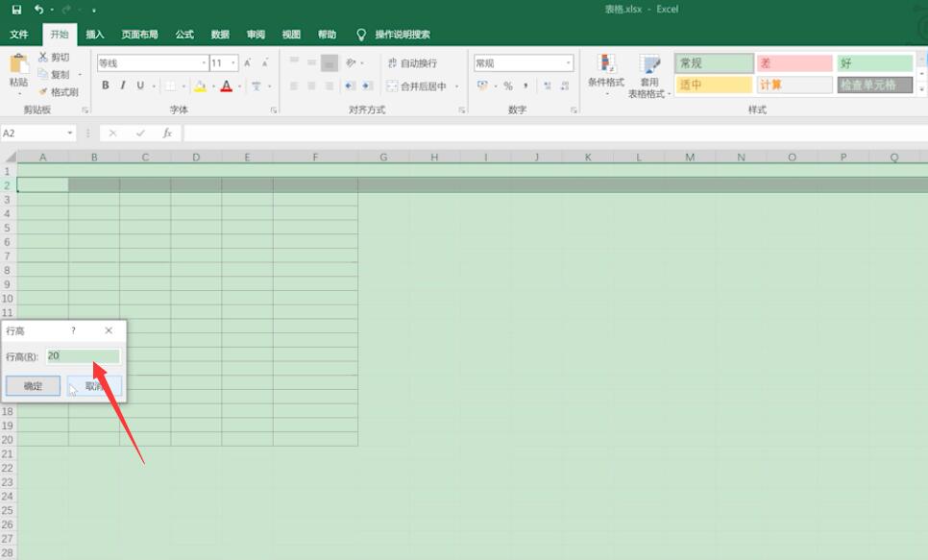Click the Align Left icon
This screenshot has height=560, width=928.
point(294,85)
